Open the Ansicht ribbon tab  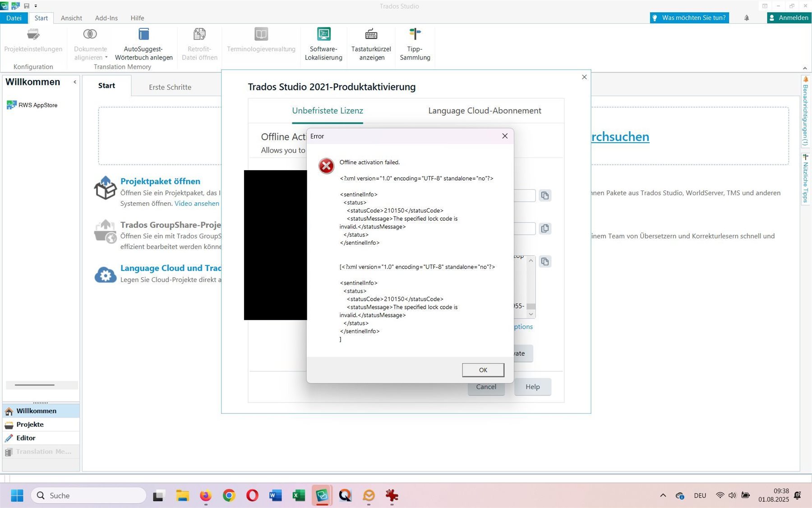pyautogui.click(x=71, y=18)
